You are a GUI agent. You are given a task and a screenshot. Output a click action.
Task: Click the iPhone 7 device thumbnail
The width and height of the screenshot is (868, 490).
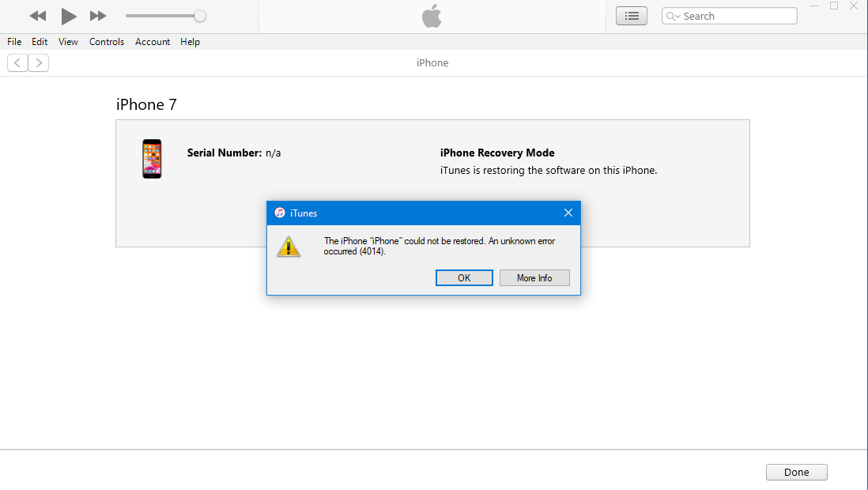tap(152, 159)
